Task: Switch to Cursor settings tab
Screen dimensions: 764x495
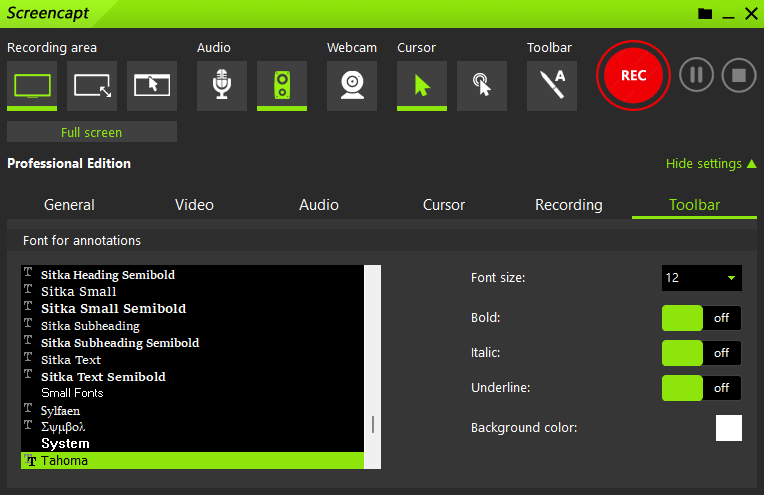Action: pos(444,205)
